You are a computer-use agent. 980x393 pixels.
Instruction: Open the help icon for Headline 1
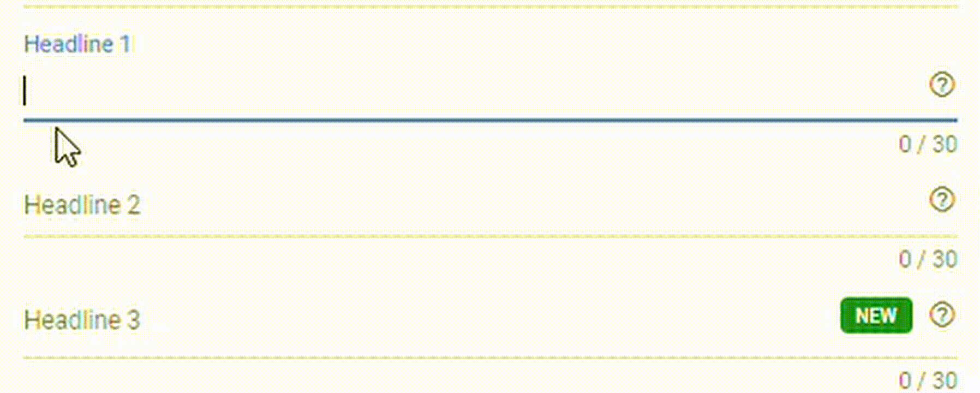(x=942, y=85)
